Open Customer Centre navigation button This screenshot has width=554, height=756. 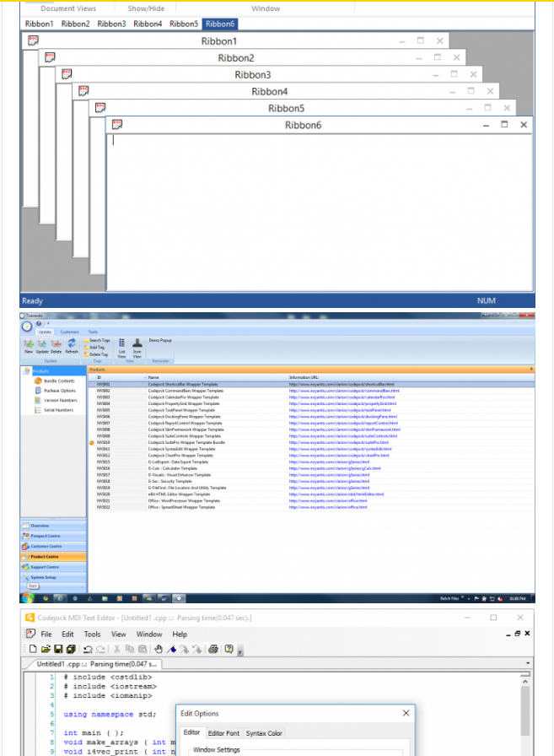[53, 546]
